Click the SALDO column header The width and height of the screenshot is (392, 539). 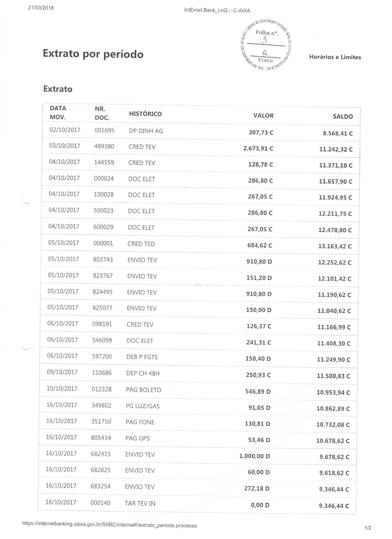343,116
